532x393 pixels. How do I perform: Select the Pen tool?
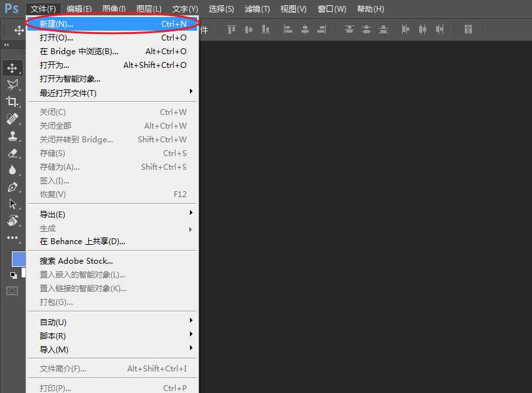click(12, 187)
